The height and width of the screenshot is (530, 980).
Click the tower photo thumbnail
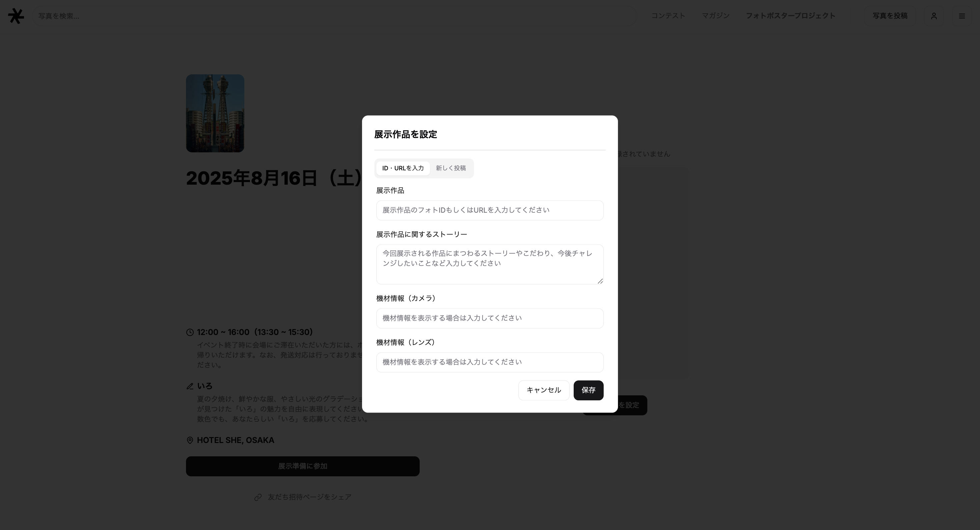click(x=215, y=113)
